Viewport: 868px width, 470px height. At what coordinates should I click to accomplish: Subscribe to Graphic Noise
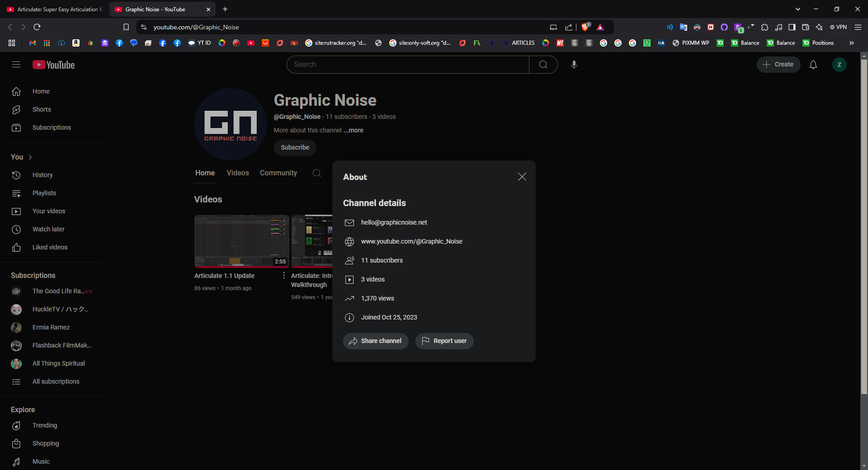tap(295, 147)
